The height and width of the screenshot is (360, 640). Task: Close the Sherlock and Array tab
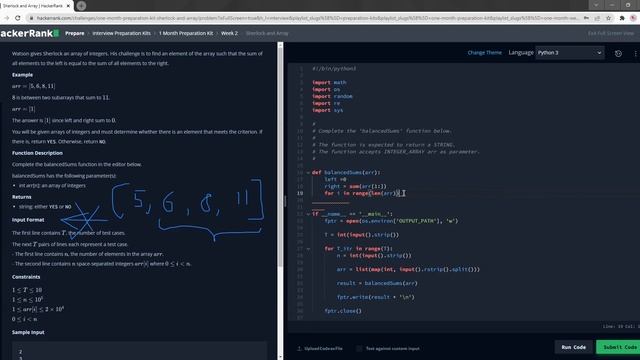[68, 6]
